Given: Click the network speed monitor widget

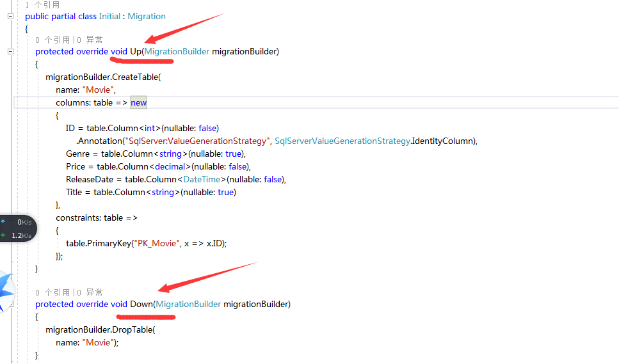Looking at the screenshot, I should point(18,228).
